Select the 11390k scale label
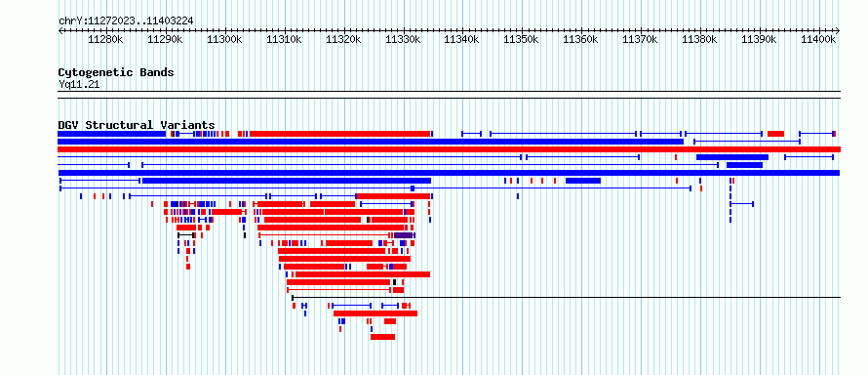 [759, 40]
